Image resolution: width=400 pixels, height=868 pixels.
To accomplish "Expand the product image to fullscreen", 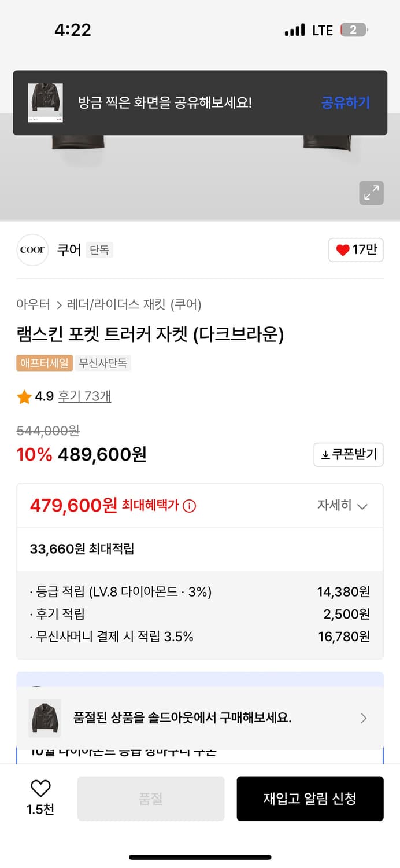I will [371, 193].
